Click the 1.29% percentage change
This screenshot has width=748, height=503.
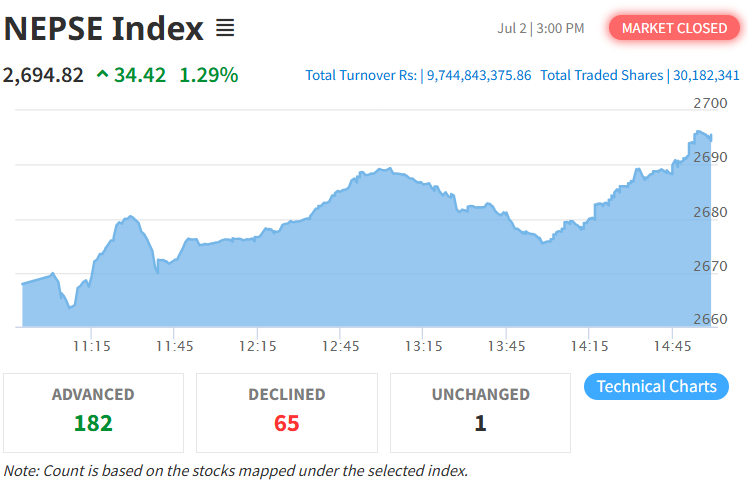point(208,75)
